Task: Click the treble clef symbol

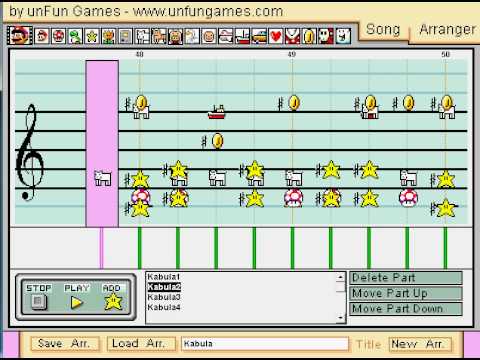Action: point(30,152)
